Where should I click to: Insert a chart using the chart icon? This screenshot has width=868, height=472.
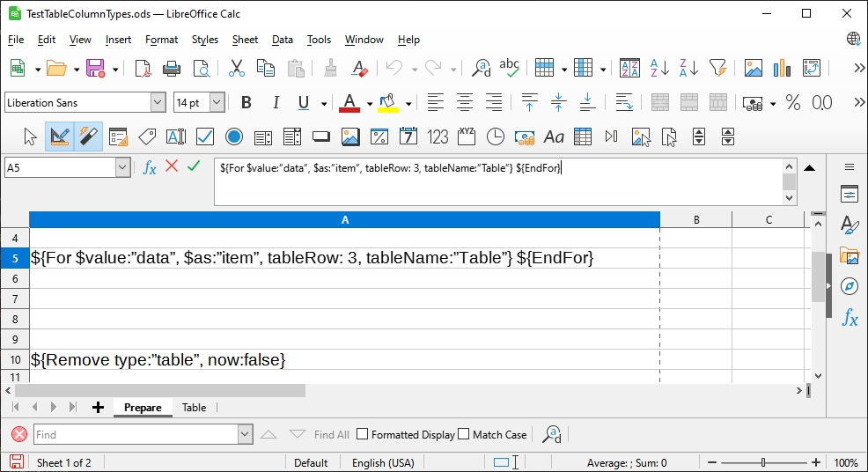coord(782,68)
